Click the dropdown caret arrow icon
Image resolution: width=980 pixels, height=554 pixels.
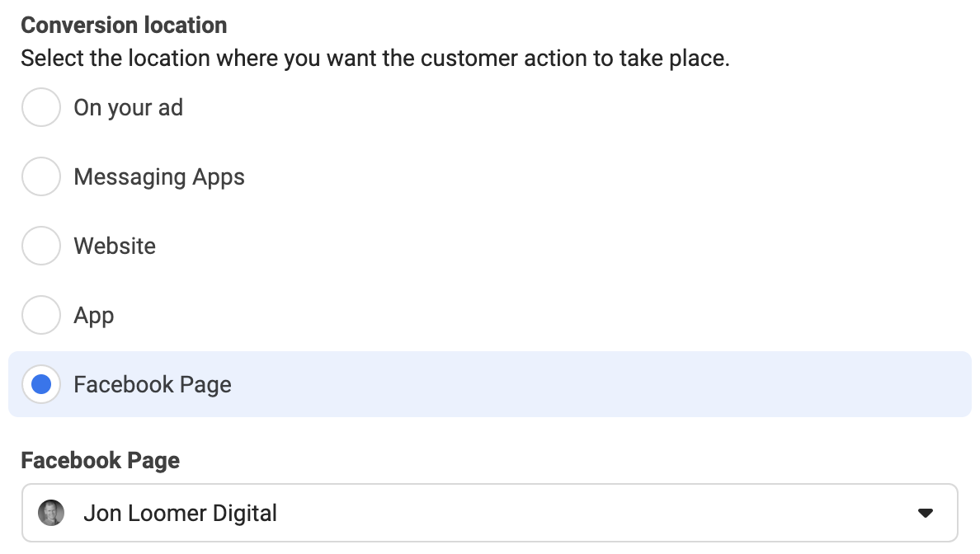925,513
